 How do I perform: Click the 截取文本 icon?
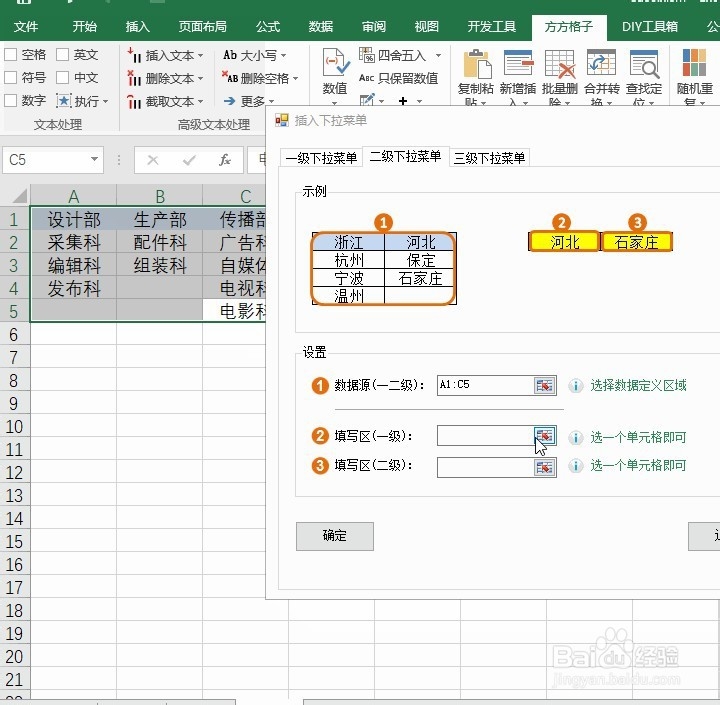(134, 101)
